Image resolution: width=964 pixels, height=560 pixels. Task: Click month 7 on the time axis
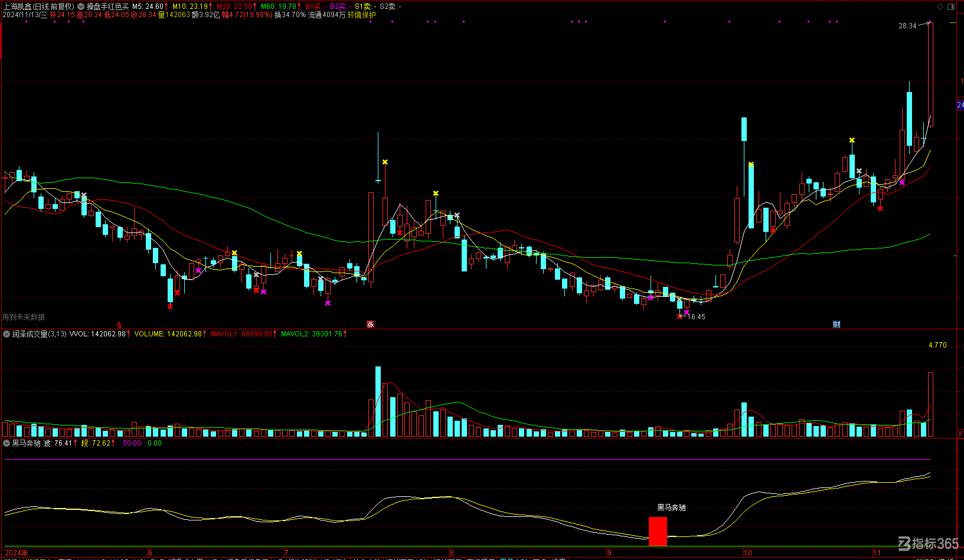pyautogui.click(x=286, y=553)
